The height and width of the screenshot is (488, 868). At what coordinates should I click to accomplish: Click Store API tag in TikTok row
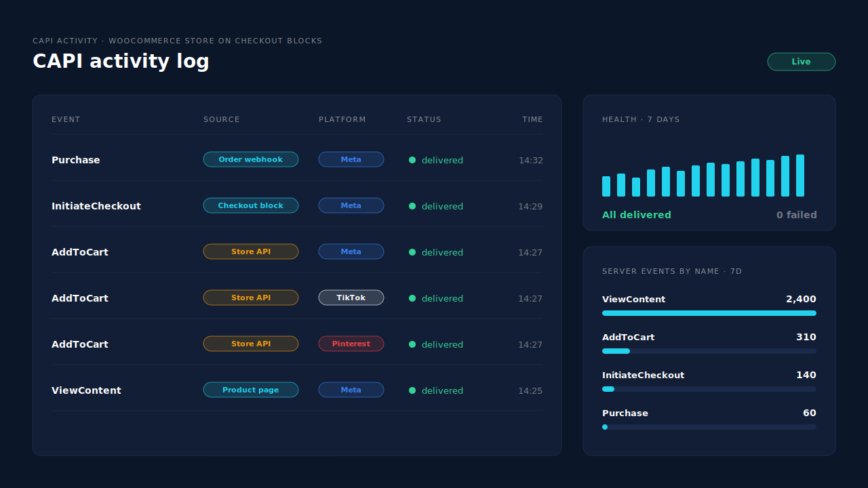tap(251, 298)
